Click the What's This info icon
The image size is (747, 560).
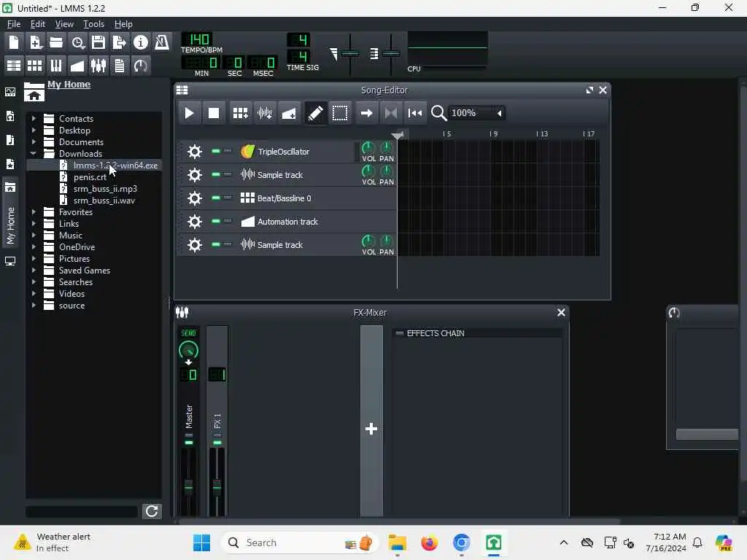141,42
